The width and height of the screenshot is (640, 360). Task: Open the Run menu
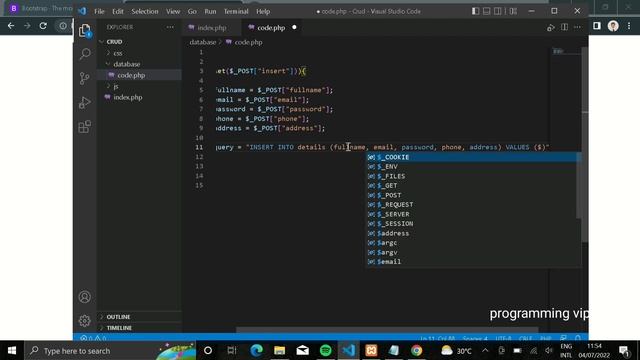[x=210, y=11]
